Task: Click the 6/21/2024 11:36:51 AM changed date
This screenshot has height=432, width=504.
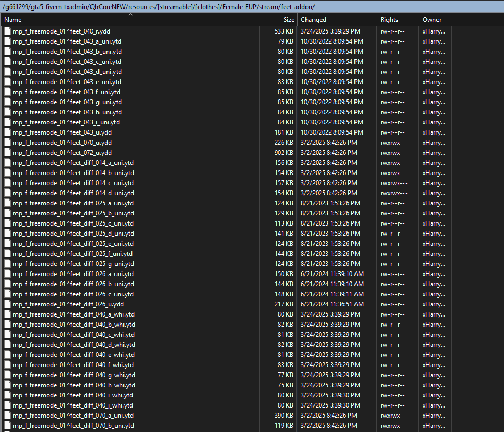Action: coord(332,304)
